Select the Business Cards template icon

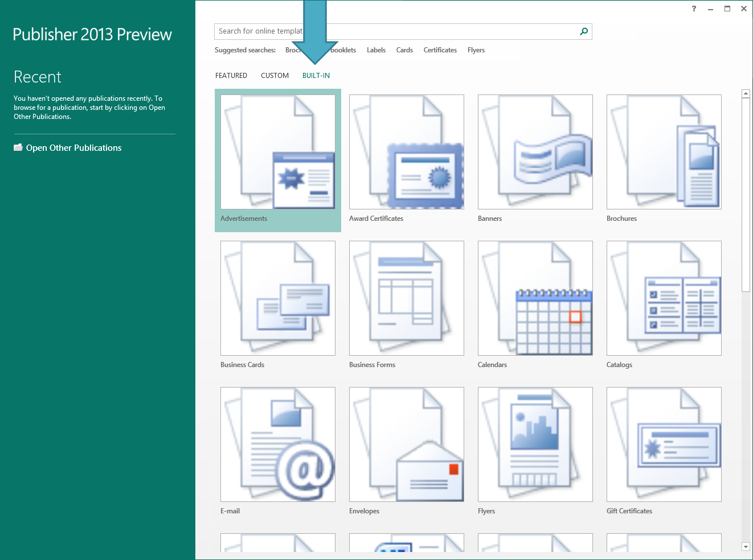pyautogui.click(x=278, y=298)
